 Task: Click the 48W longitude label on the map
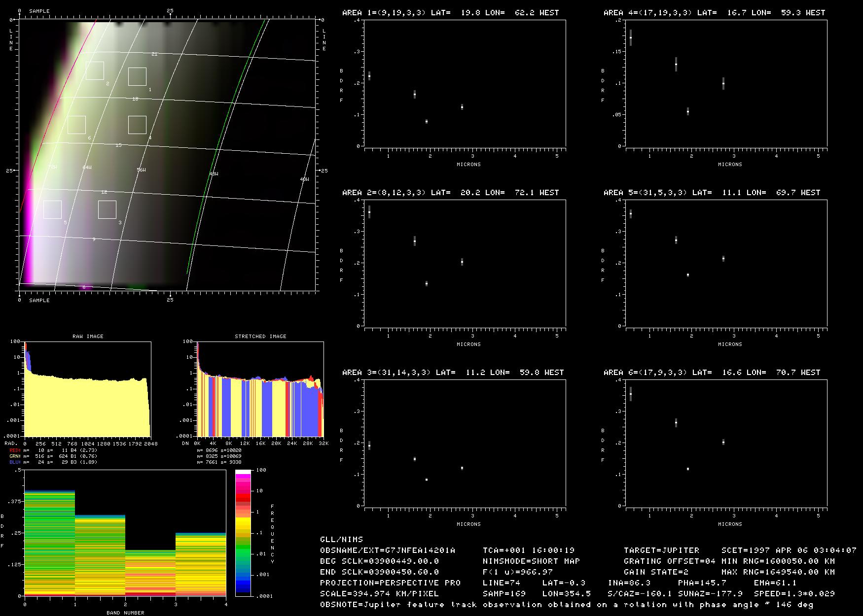click(214, 174)
